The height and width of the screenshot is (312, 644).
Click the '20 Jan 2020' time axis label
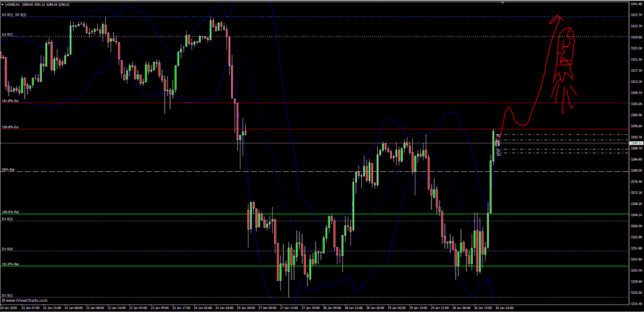click(x=9, y=309)
